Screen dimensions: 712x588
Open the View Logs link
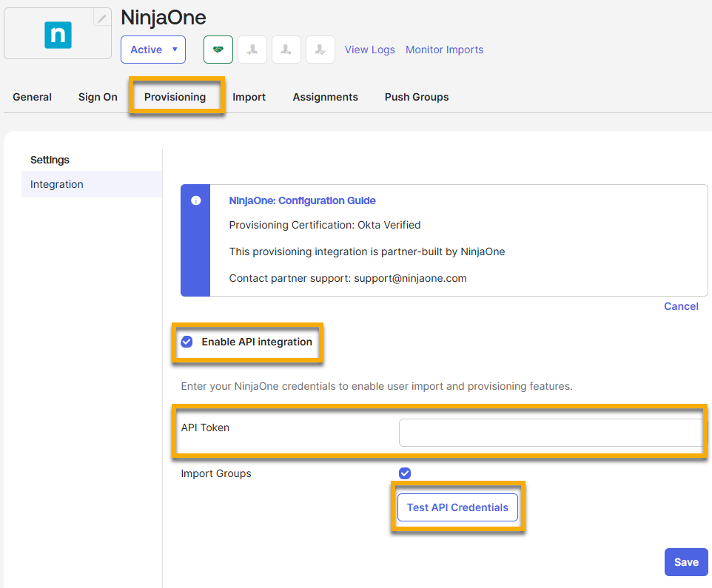pyautogui.click(x=370, y=50)
